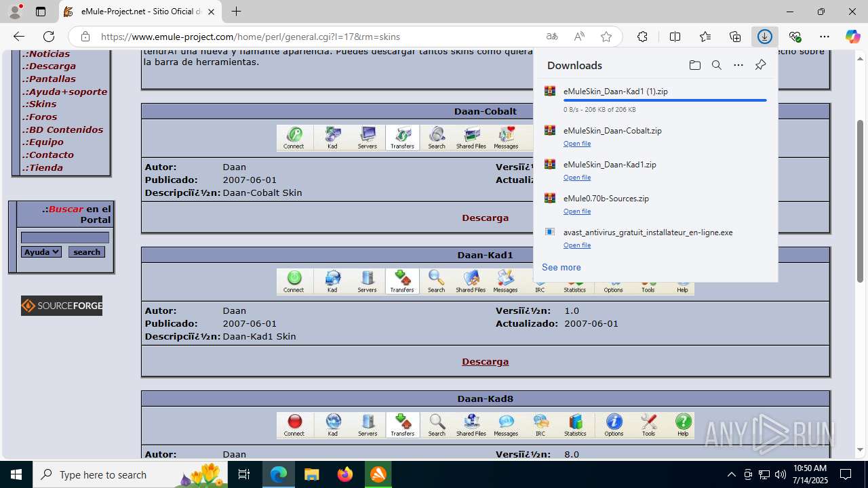Open the downloads folder icon
Viewport: 868px width, 488px height.
pyautogui.click(x=694, y=65)
